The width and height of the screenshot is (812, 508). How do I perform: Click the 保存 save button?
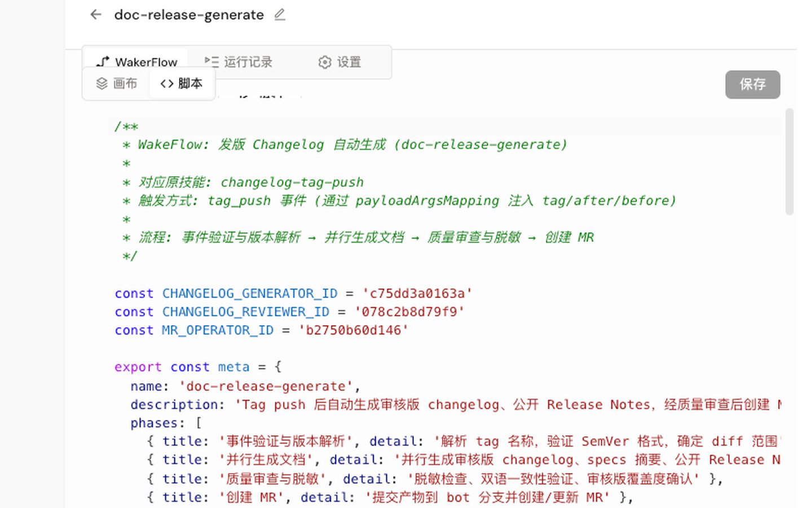(x=752, y=85)
